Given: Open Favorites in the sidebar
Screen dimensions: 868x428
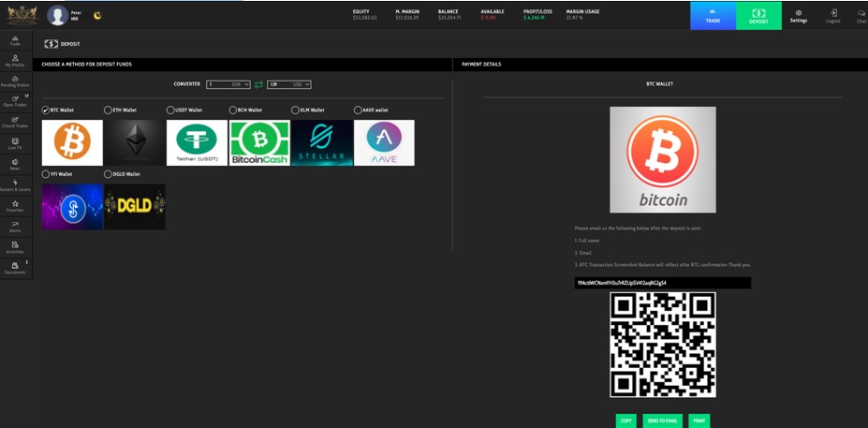Looking at the screenshot, I should point(16,207).
